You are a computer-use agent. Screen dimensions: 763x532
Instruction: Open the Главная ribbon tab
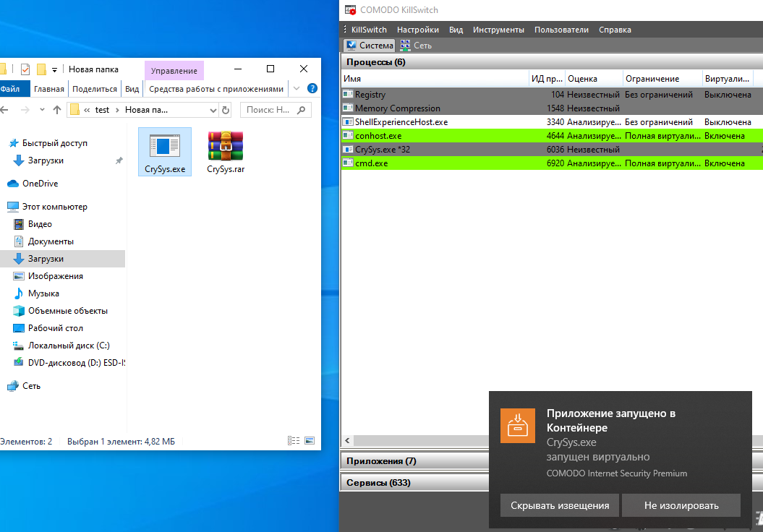pos(48,89)
